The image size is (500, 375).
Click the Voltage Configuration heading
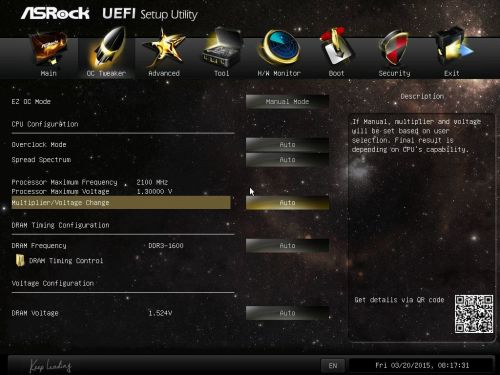(53, 283)
